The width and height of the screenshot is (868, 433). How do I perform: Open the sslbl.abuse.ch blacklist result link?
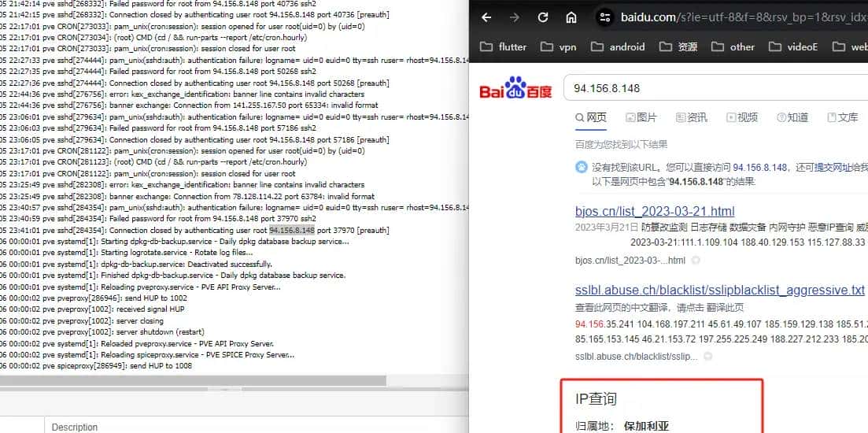coord(719,290)
